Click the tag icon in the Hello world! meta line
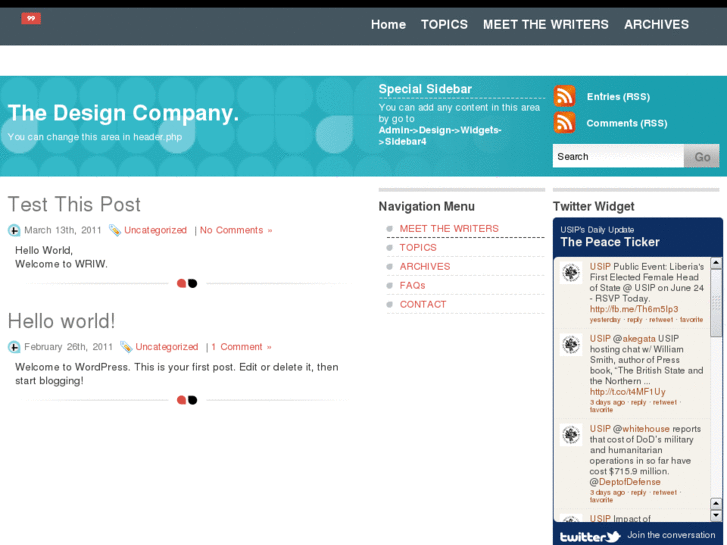 coord(126,347)
